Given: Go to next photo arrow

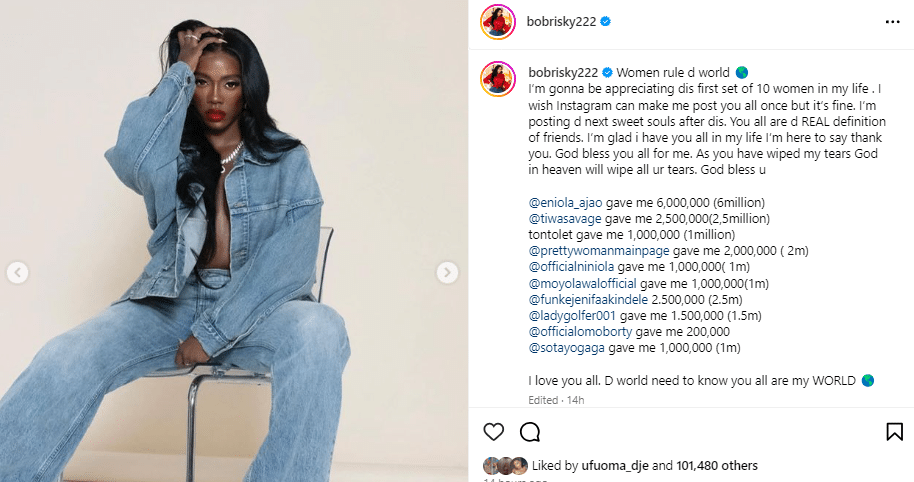Looking at the screenshot, I should (x=447, y=272).
